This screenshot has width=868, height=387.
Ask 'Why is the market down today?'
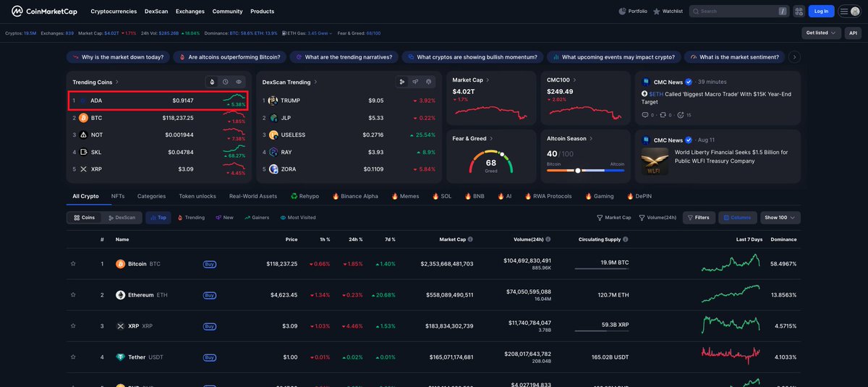click(119, 57)
